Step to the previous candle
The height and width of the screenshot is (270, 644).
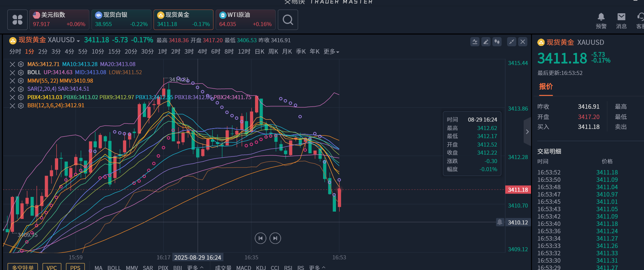(x=261, y=238)
